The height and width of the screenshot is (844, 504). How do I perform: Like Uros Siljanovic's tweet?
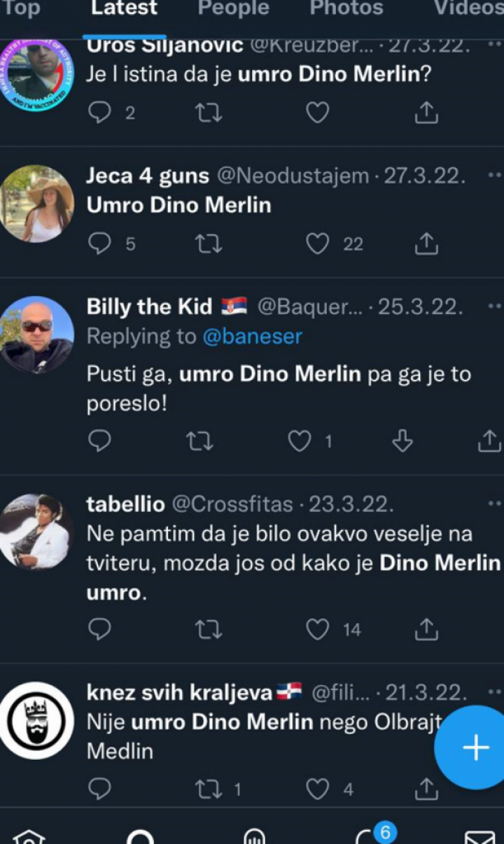coord(318,113)
